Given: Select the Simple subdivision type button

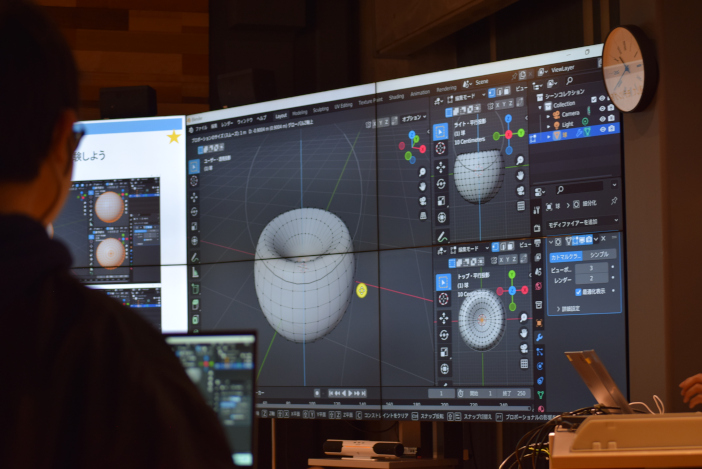Looking at the screenshot, I should [599, 255].
